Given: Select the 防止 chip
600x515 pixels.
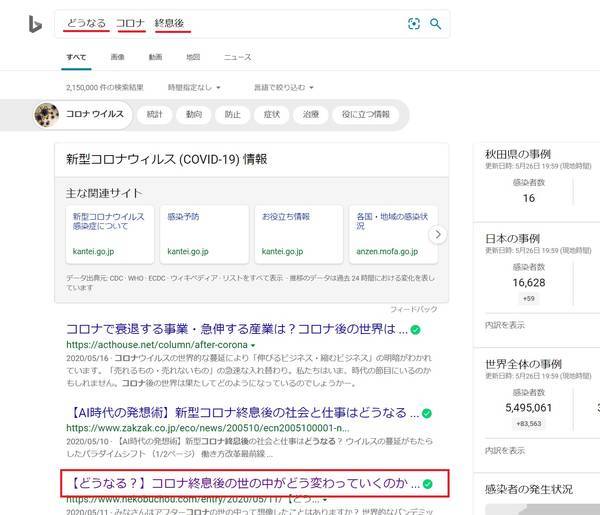Looking at the screenshot, I should (232, 114).
